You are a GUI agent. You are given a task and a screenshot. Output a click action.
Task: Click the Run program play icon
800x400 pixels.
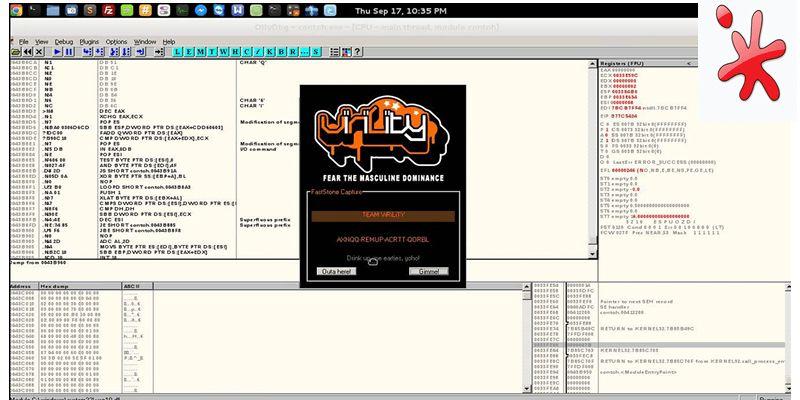click(57, 52)
